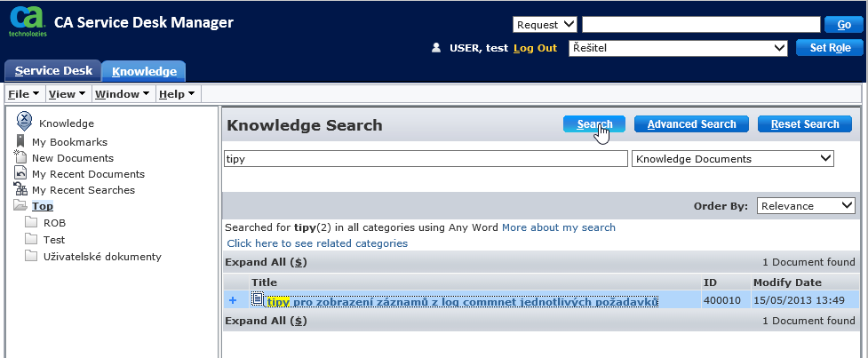Open the Řešitel role dropdown

pos(678,48)
